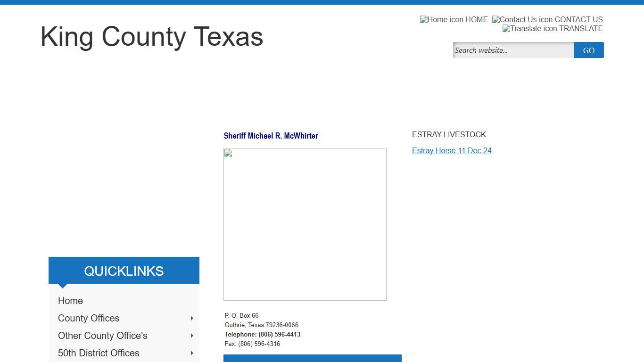Click the broken image icon in photo frame

[228, 153]
